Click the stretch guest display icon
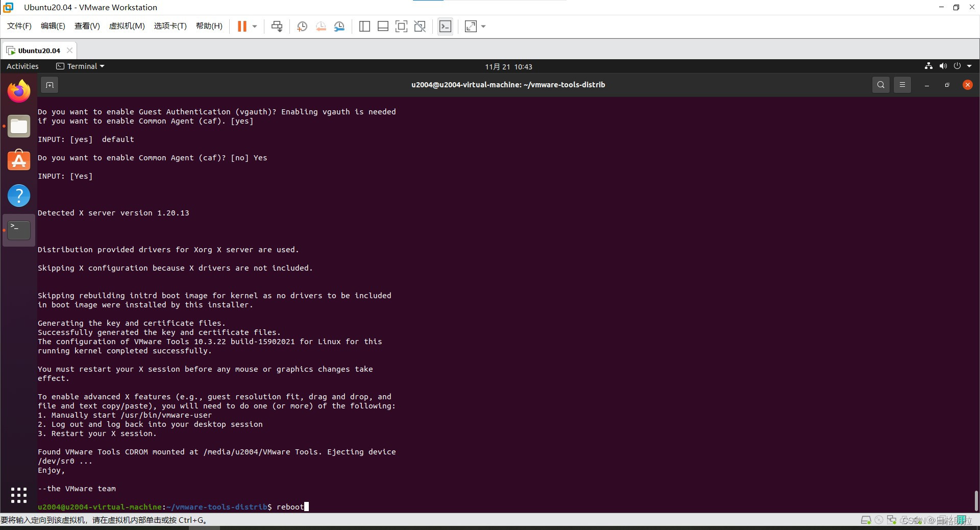This screenshot has height=530, width=980. [471, 27]
